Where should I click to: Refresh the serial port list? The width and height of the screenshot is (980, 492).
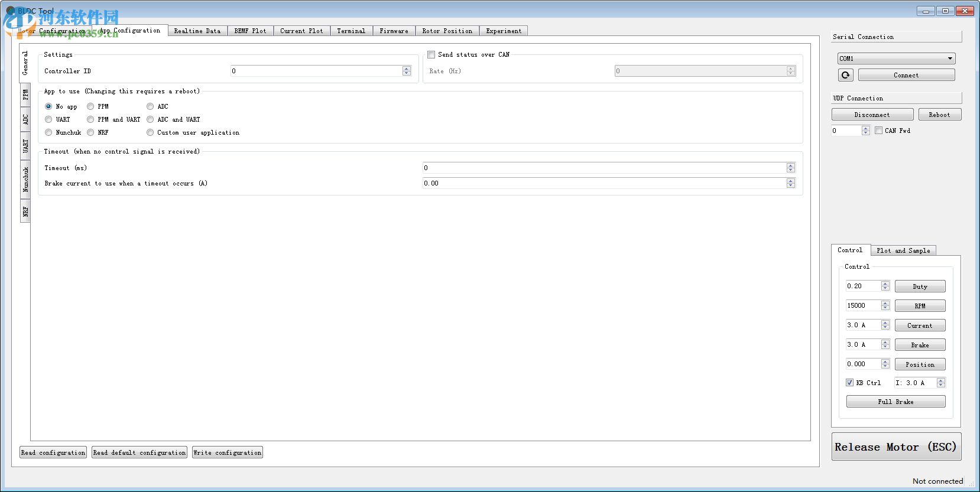pos(845,75)
